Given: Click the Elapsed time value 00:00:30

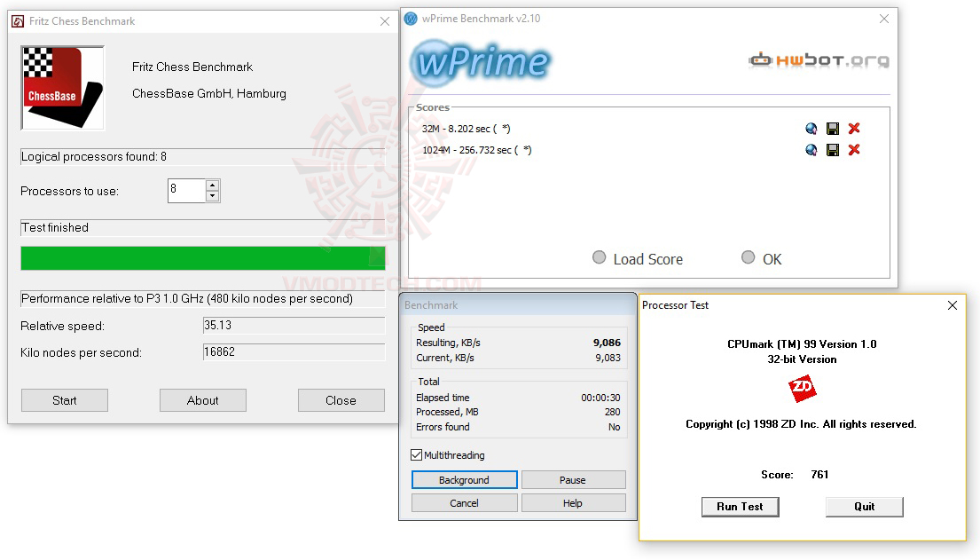Looking at the screenshot, I should pos(600,398).
